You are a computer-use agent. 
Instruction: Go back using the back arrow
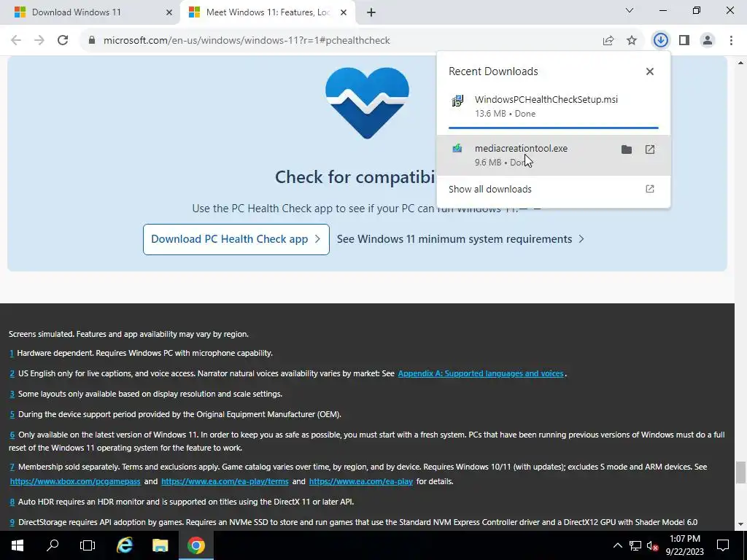[16, 41]
